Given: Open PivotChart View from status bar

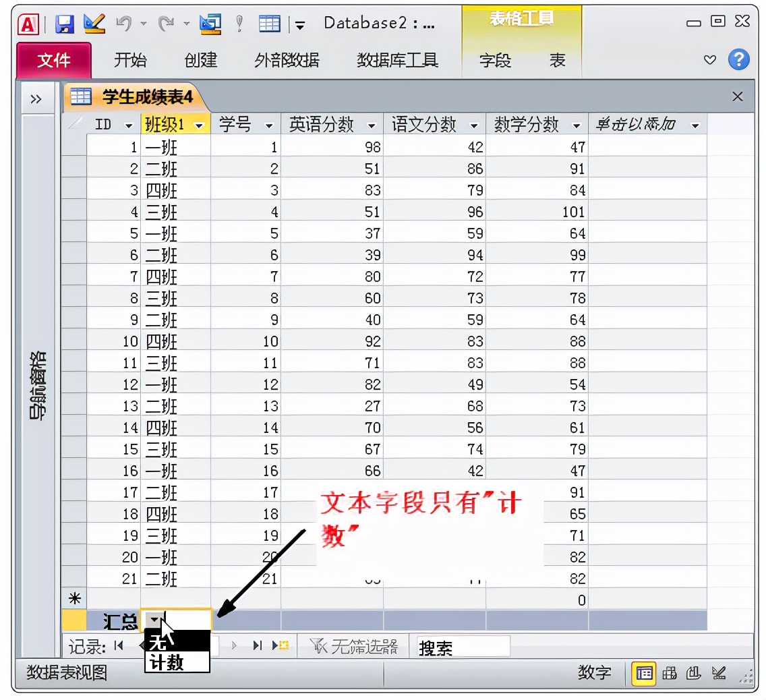Looking at the screenshot, I should pyautogui.click(x=693, y=672).
